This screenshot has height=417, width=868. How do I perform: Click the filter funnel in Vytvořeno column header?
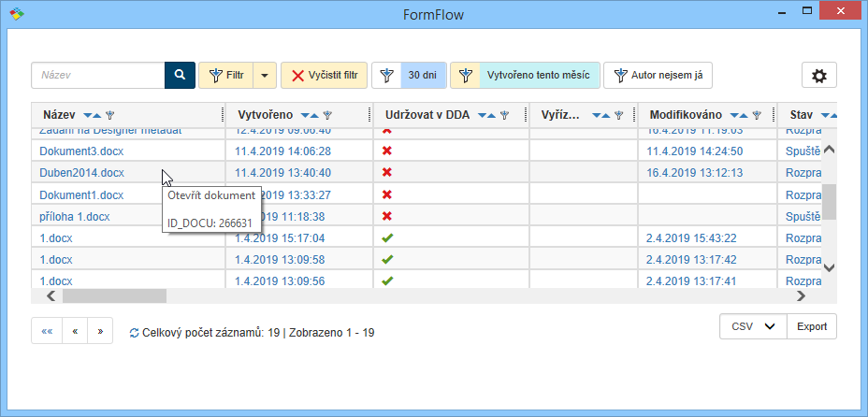pos(327,116)
